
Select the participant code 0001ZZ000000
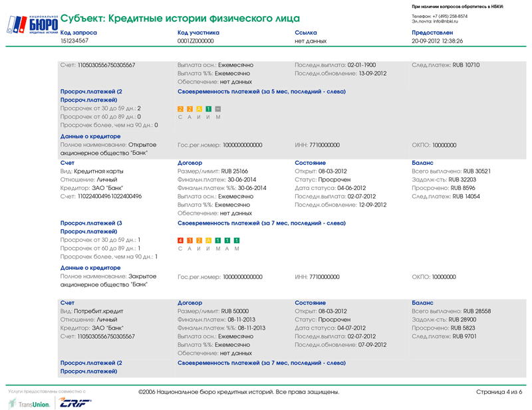pos(196,41)
